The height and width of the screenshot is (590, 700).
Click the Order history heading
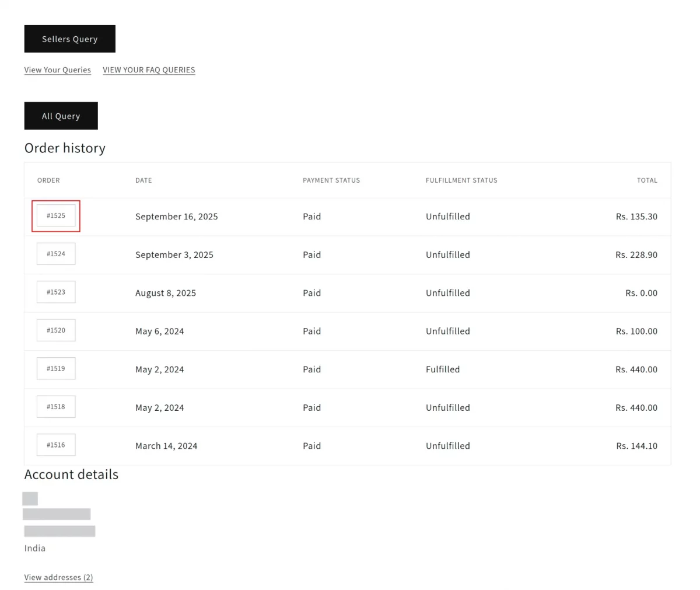(x=65, y=148)
